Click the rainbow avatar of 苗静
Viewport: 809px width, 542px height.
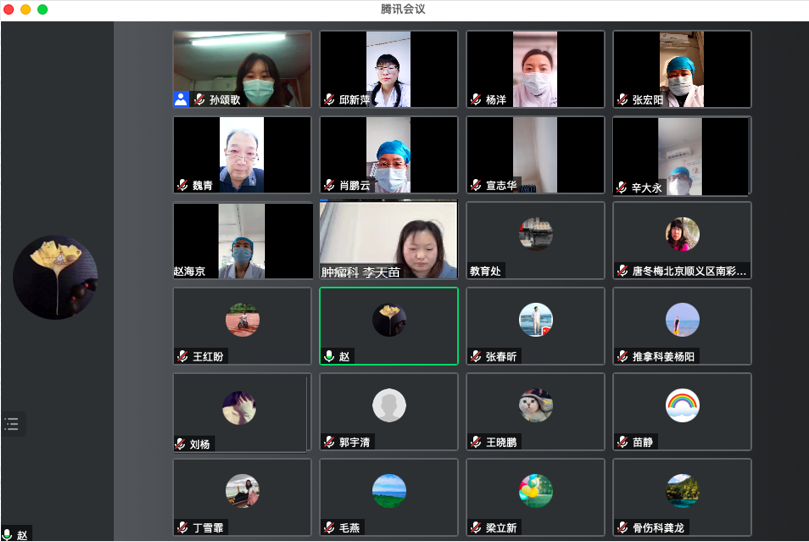coord(682,405)
